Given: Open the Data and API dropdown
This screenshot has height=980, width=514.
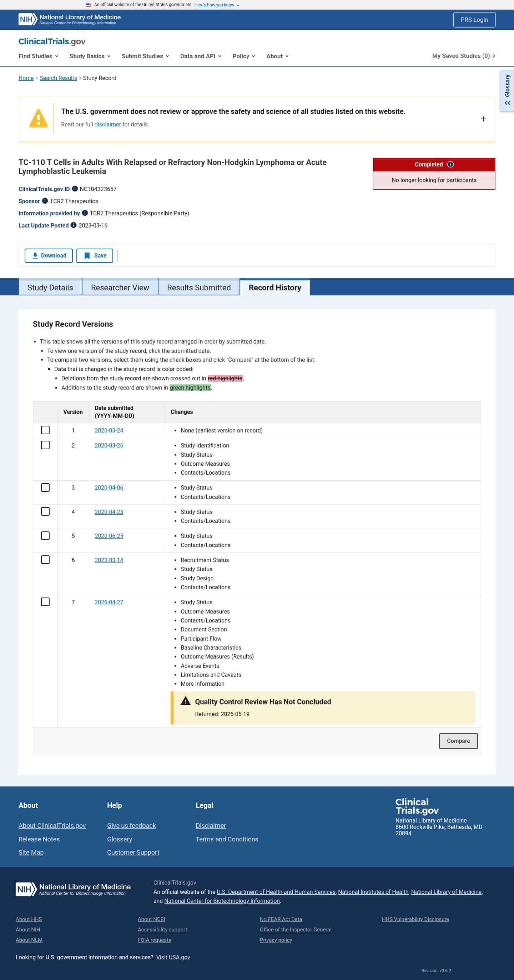Looking at the screenshot, I should [201, 56].
